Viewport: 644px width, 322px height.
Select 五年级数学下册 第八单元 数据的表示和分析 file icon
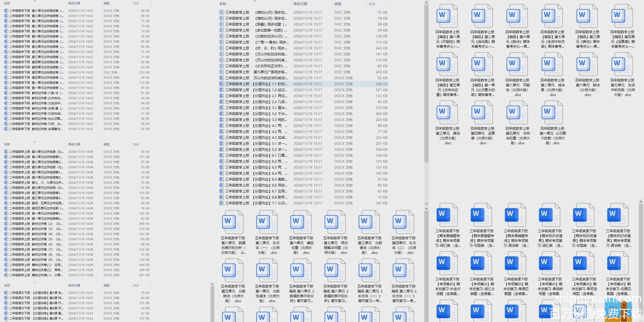pyautogui.click(x=233, y=222)
